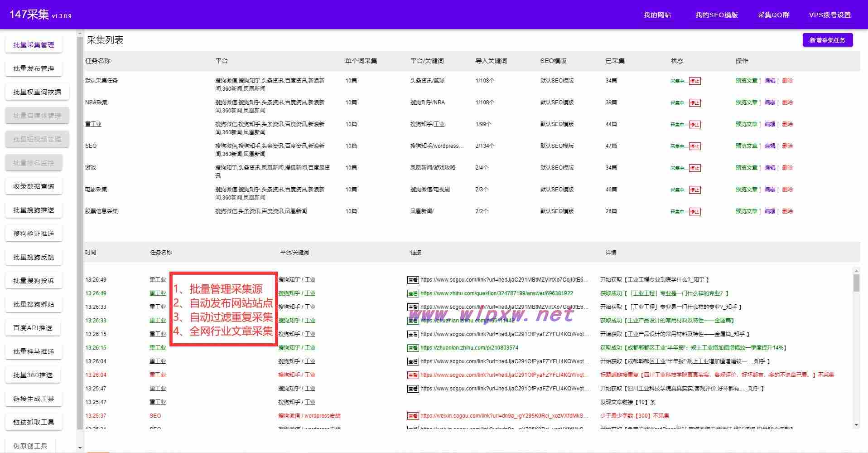
Task: Stop the 股票信息采集 task
Action: 694,212
